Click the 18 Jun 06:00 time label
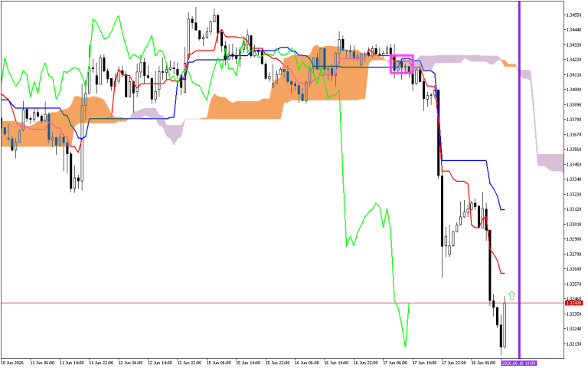Viewport: 588px width, 368px height. tap(484, 363)
